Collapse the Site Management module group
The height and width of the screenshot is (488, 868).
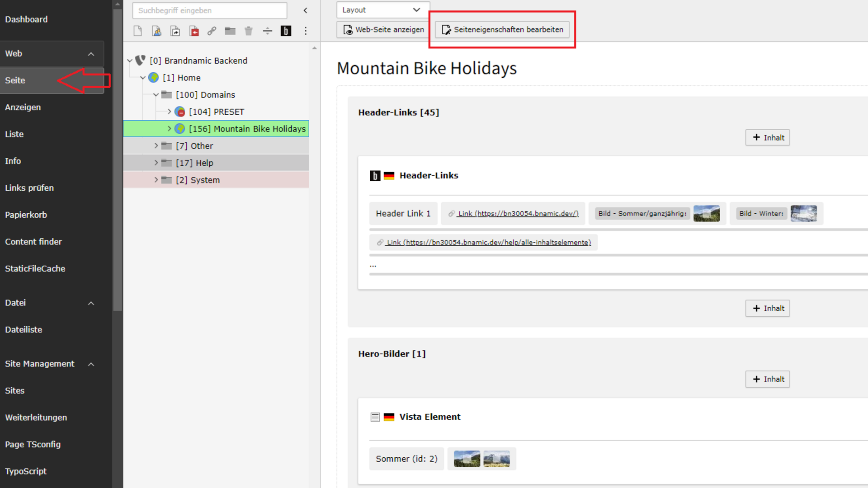(x=91, y=364)
